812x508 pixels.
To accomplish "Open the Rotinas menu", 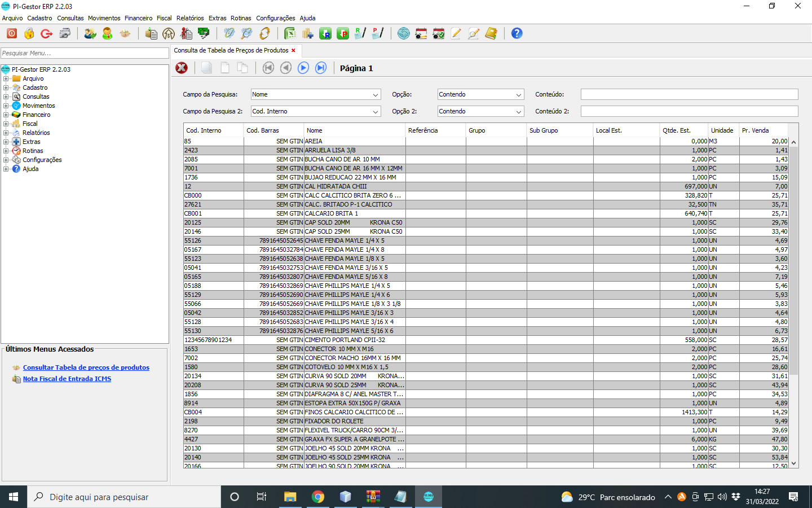I will (x=241, y=18).
